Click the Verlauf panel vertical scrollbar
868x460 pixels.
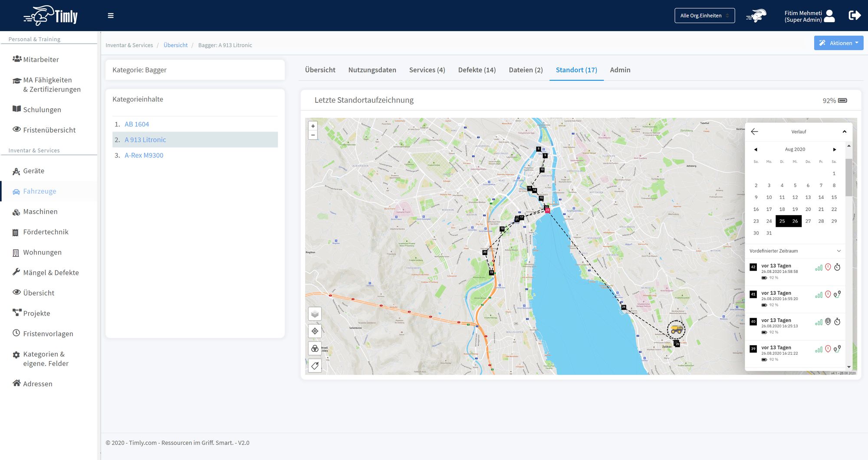coord(848,178)
